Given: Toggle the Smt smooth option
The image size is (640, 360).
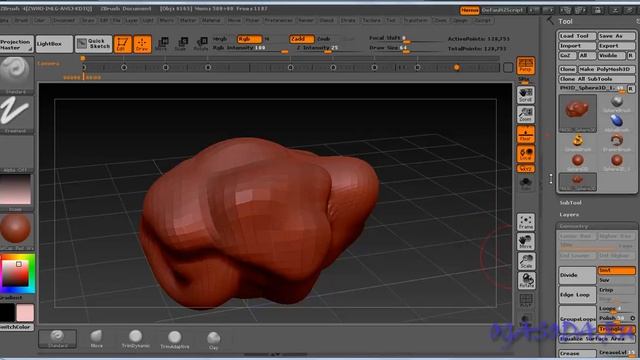Looking at the screenshot, I should pos(617,270).
